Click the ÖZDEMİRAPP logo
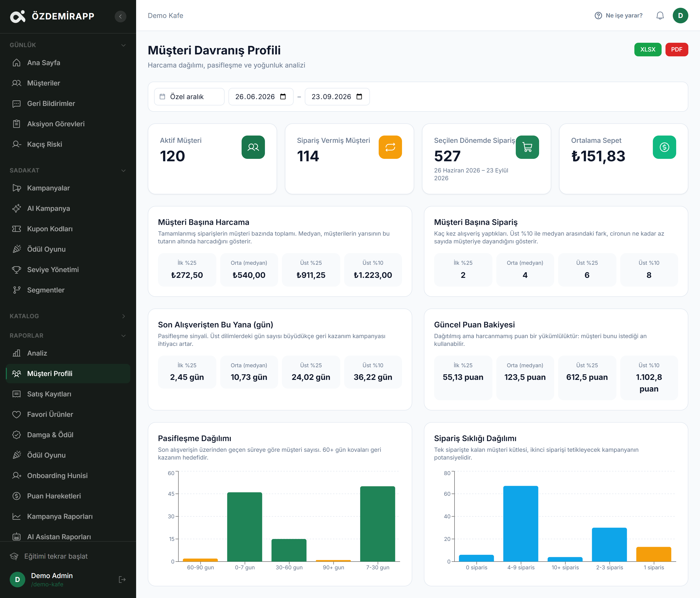Screen dimensions: 700x598 [x=52, y=16]
